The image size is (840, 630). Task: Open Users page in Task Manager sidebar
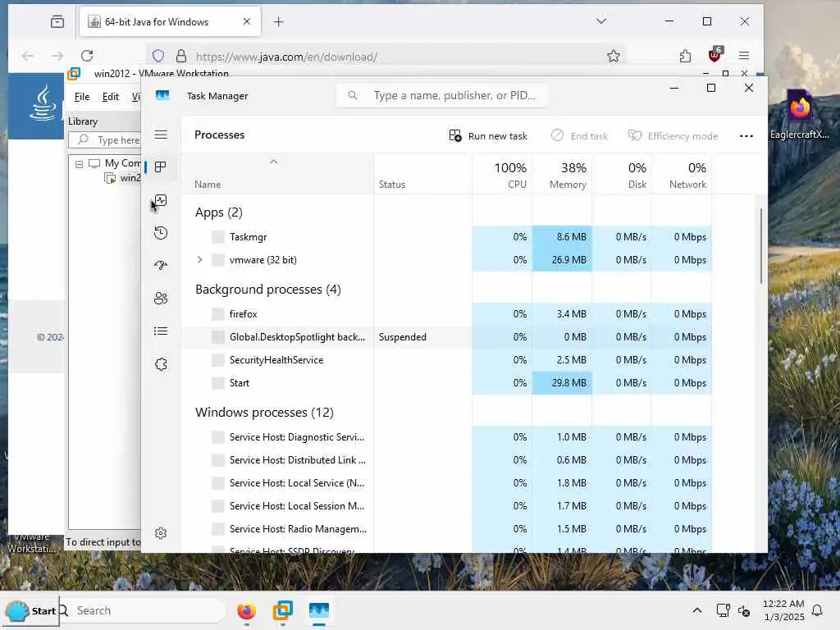coord(161,299)
